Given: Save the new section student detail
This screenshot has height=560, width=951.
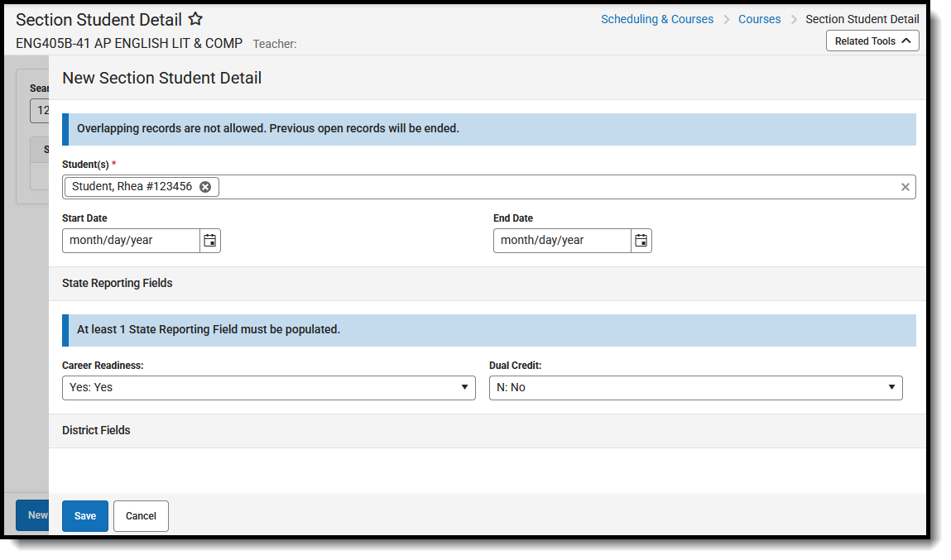Looking at the screenshot, I should [84, 515].
